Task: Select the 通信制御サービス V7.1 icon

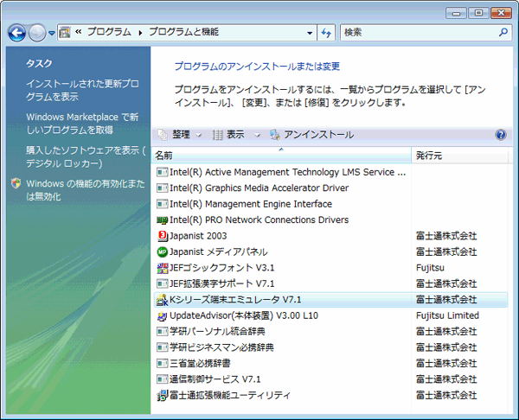Action: [163, 379]
